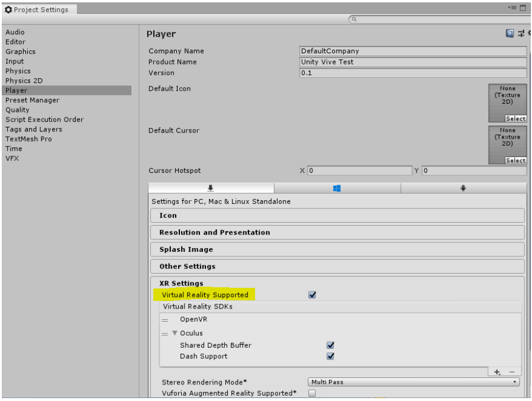Open the Preset Manager category

point(32,100)
